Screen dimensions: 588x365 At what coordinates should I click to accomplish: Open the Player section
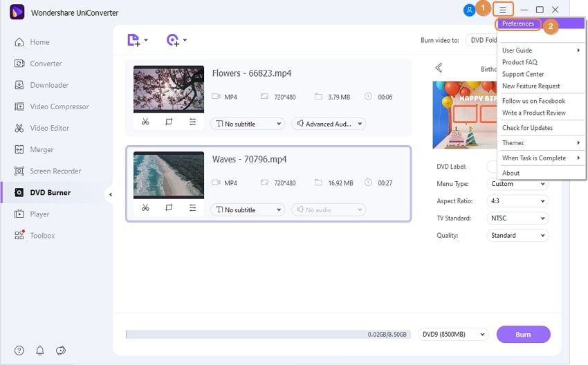coord(32,214)
